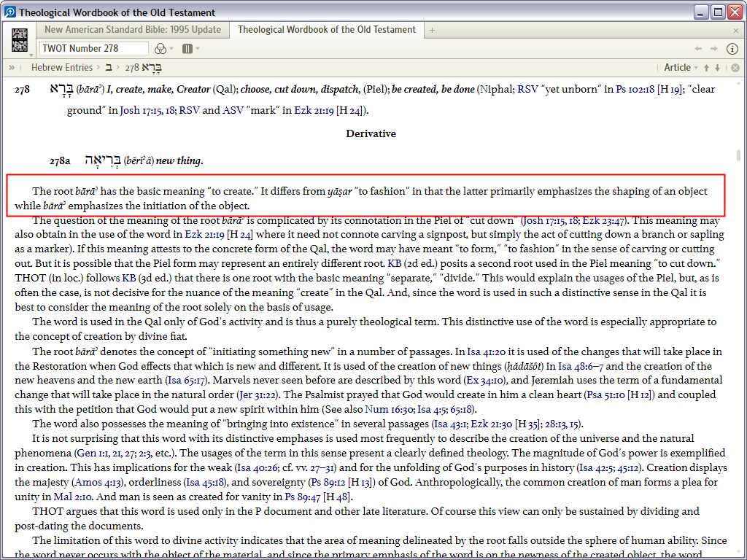Expand the columns layout dropdown arrow
This screenshot has width=747, height=560.
(x=198, y=49)
